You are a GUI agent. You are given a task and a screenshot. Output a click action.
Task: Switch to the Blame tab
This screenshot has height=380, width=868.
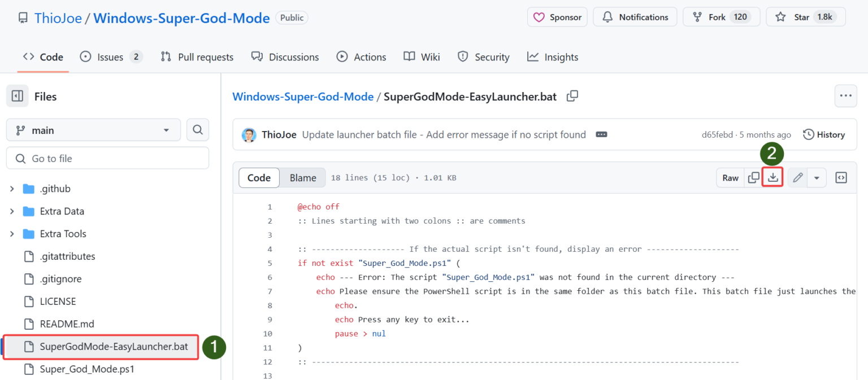pos(302,177)
